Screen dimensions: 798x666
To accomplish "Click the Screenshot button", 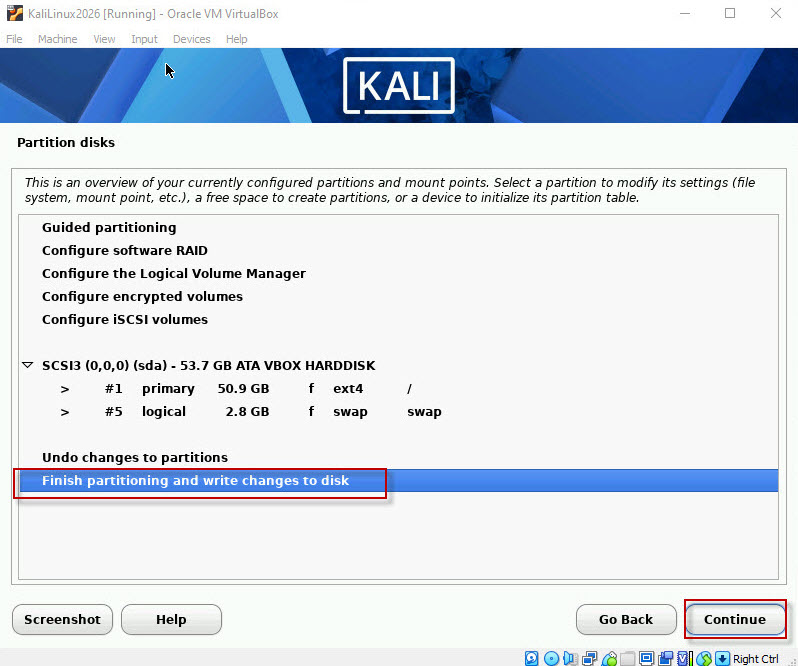I will pyautogui.click(x=62, y=619).
